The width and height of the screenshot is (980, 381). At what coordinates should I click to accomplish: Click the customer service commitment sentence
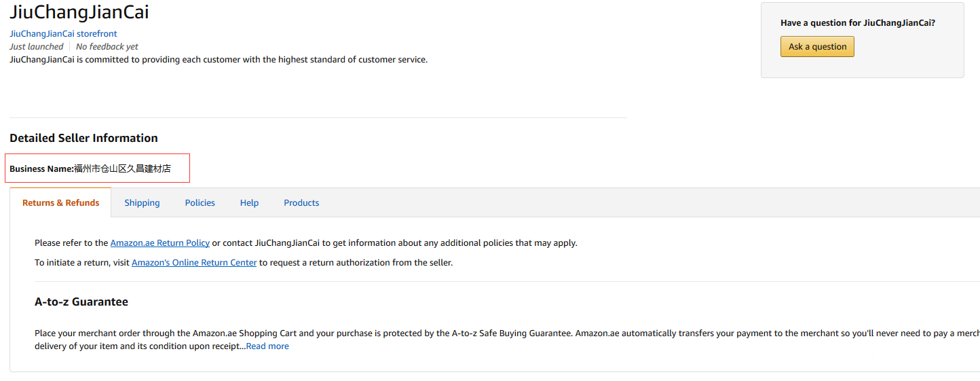point(219,59)
